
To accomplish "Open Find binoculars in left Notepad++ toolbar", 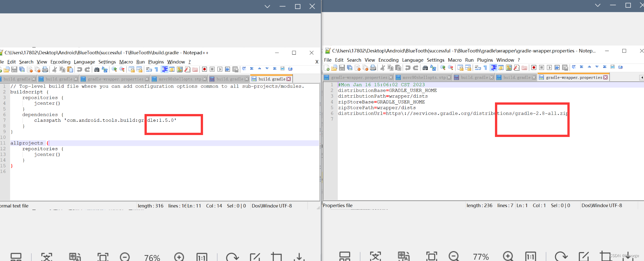I will click(x=97, y=69).
